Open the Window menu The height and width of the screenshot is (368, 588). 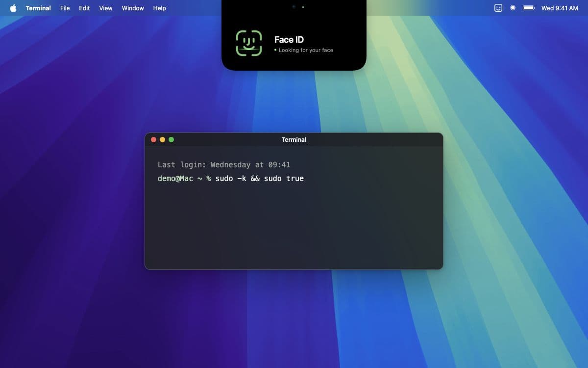(133, 8)
